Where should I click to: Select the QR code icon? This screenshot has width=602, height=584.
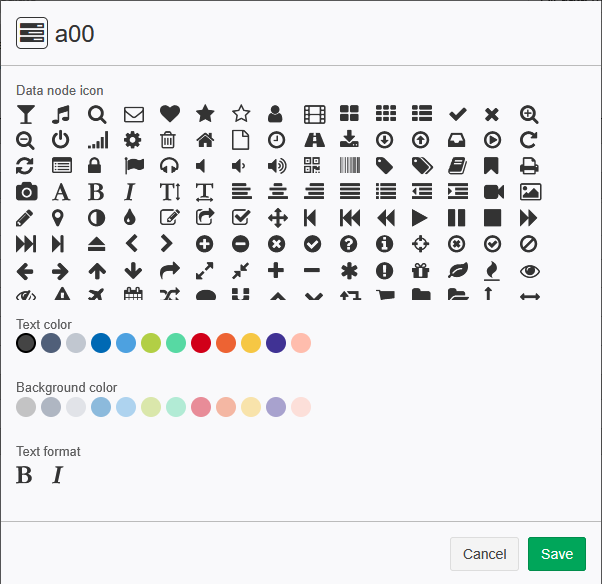click(x=312, y=165)
